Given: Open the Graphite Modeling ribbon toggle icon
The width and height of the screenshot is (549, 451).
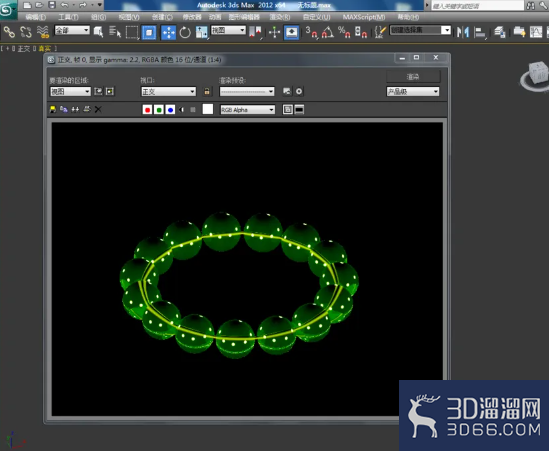Looking at the screenshot, I should (519, 32).
